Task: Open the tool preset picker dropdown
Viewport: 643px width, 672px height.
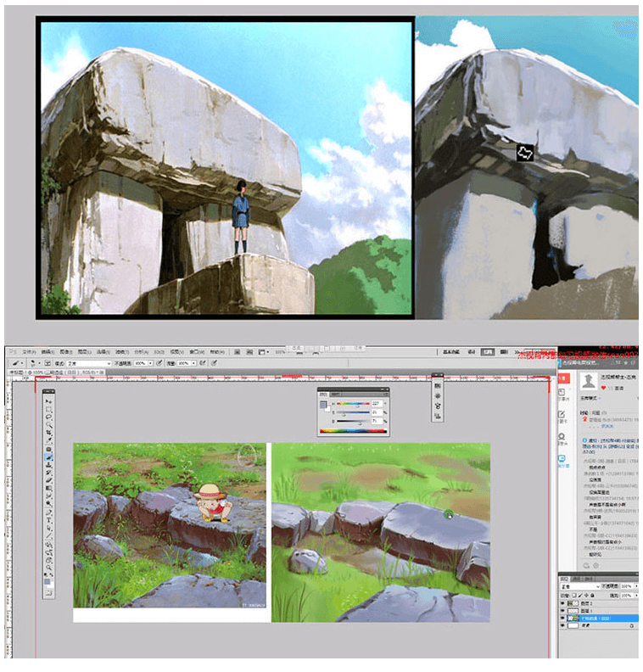Action: pyautogui.click(x=22, y=363)
